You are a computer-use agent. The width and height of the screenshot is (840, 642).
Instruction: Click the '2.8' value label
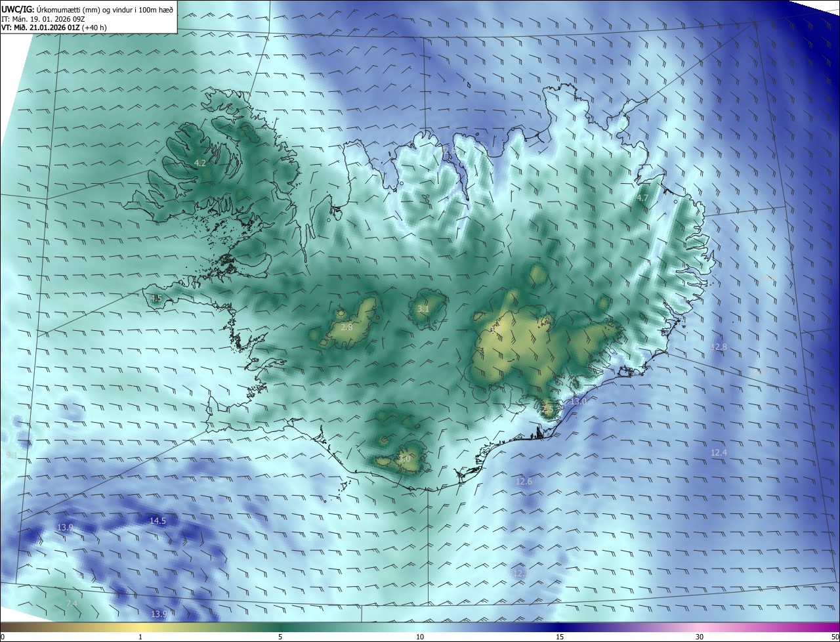pos(347,327)
